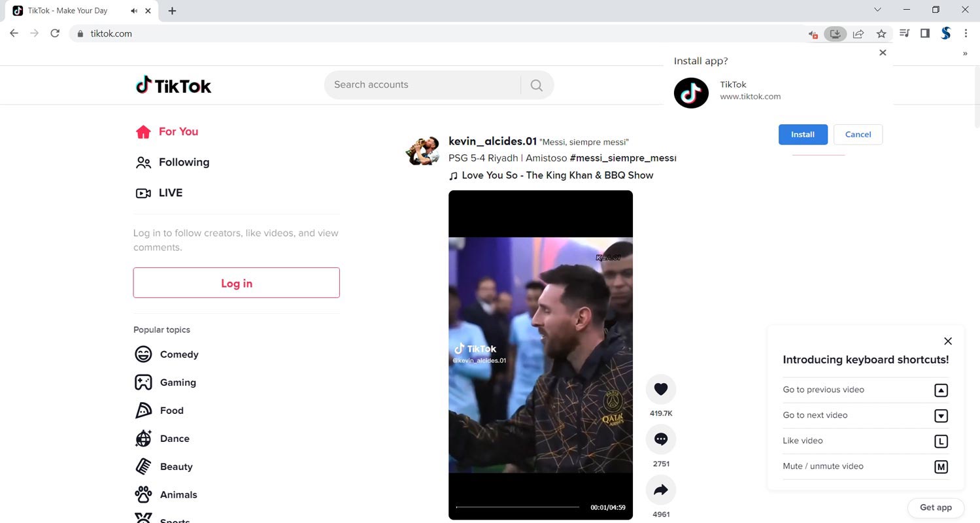Viewport: 980px width, 523px height.
Task: Click the install app icon in address bar
Action: pos(835,33)
